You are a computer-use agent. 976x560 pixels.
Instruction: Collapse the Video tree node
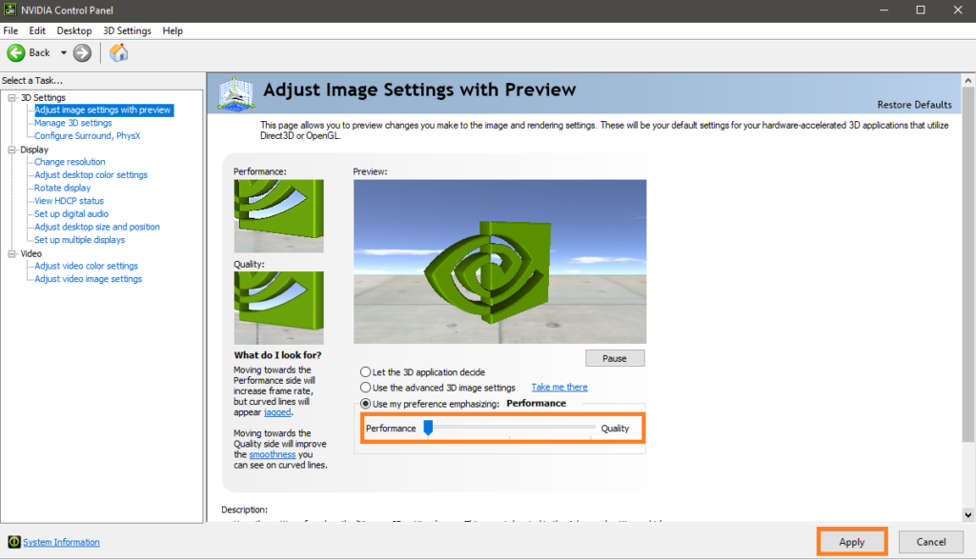11,253
